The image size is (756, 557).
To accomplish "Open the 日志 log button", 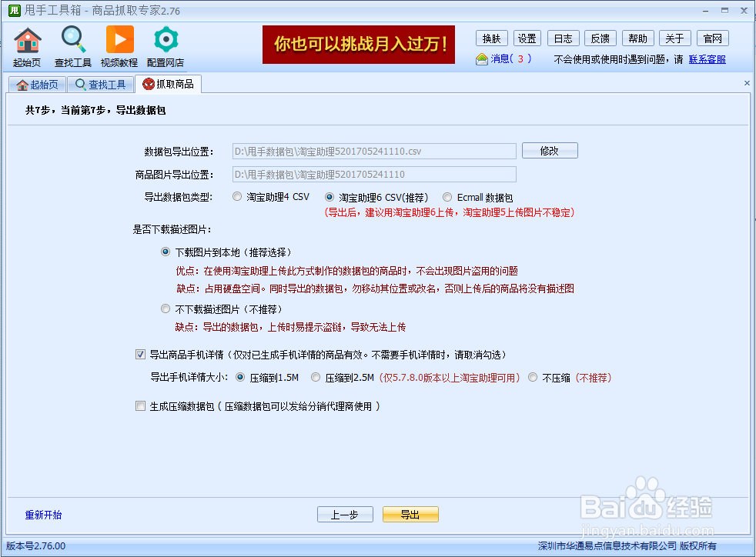I will [563, 38].
